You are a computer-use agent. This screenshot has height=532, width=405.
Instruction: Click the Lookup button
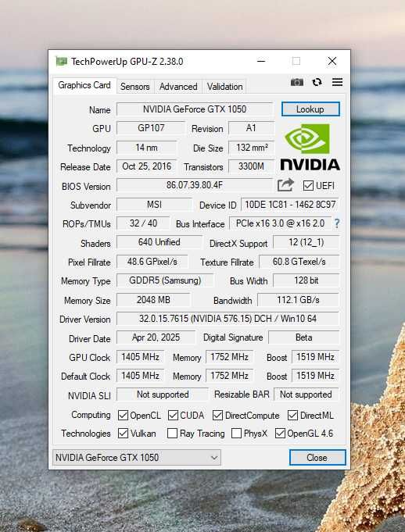(310, 109)
